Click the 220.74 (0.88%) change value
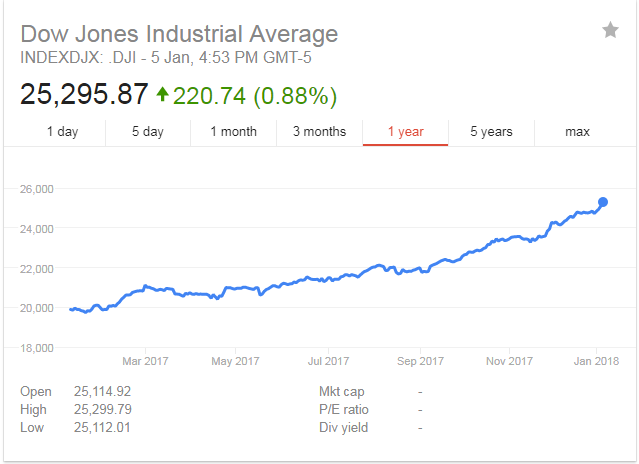639x464 pixels. pos(255,96)
